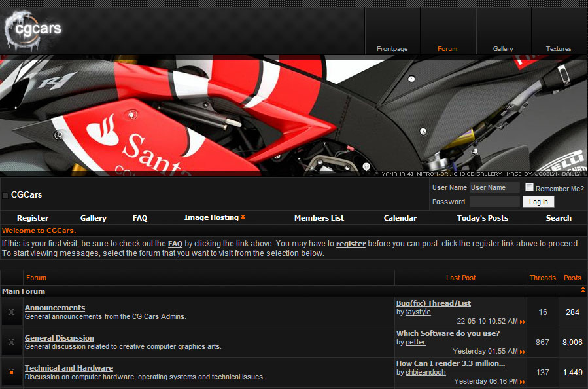The height and width of the screenshot is (389, 588).
Task: Open the Search menu
Action: (x=559, y=218)
